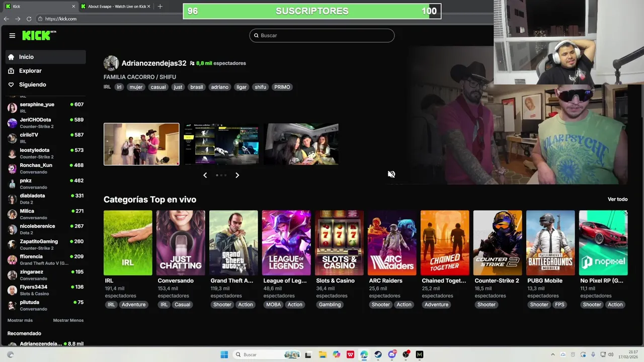Click the 'PRIMO' tag

point(282,87)
